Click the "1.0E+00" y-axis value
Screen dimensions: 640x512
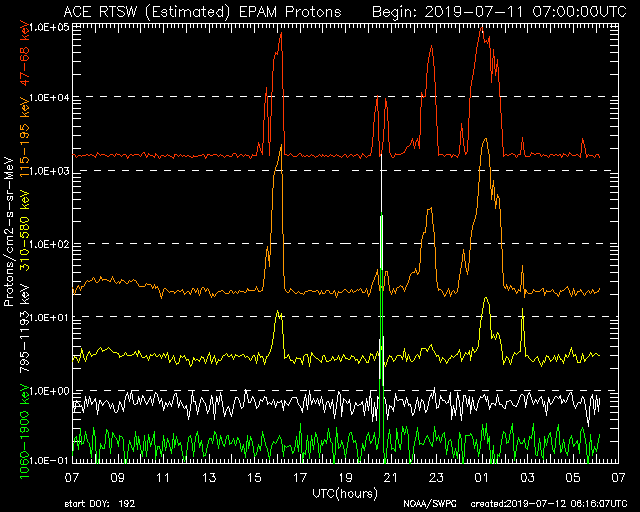click(50, 391)
